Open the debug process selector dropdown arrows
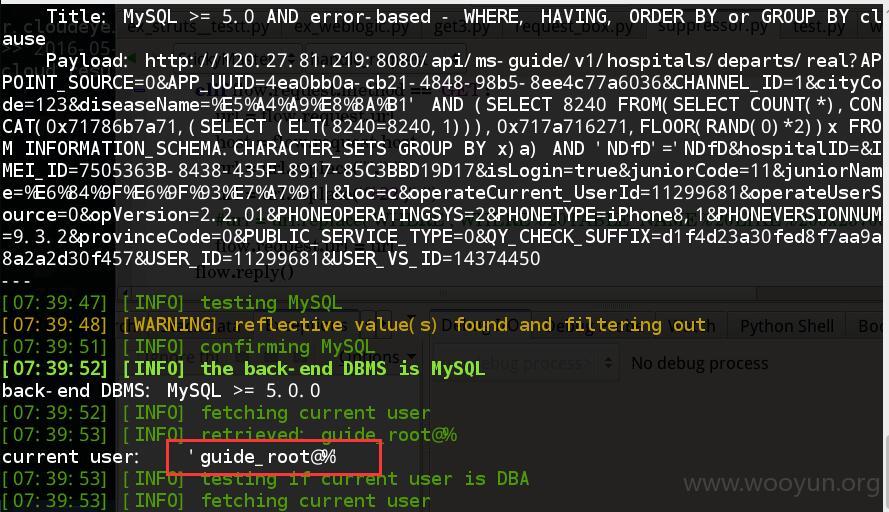Viewport: 889px width, 512px height. tap(608, 362)
